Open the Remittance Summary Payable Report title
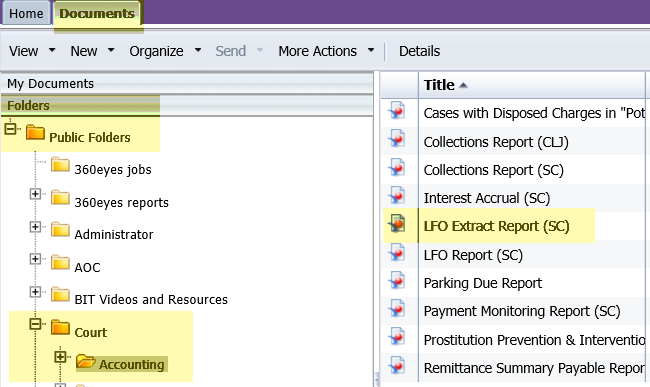 point(534,368)
